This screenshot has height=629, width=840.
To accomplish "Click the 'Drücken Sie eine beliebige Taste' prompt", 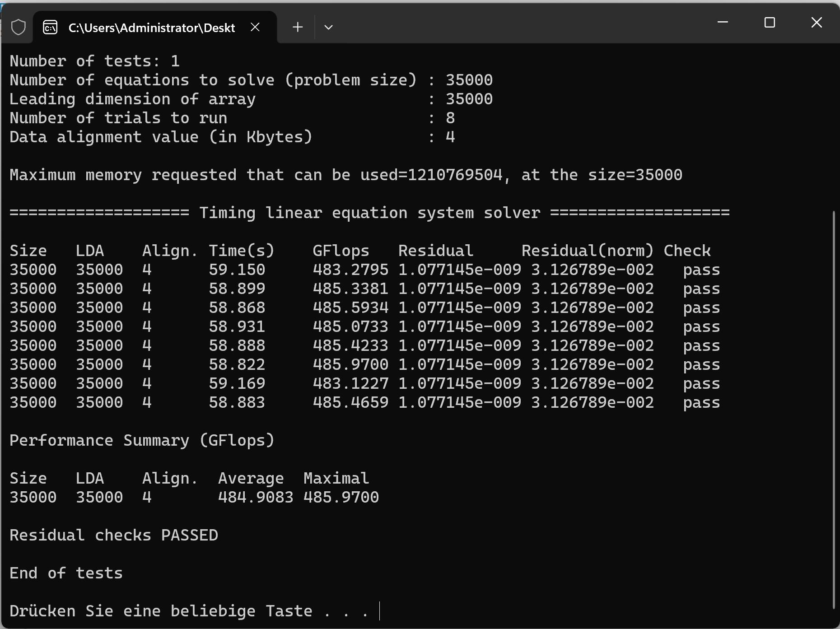I will tap(161, 611).
